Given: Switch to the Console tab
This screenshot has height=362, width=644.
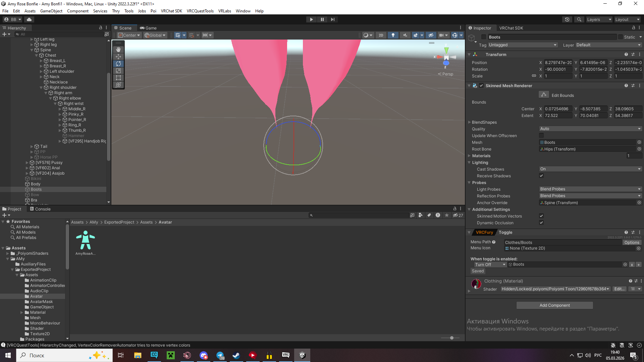Looking at the screenshot, I should [40, 209].
